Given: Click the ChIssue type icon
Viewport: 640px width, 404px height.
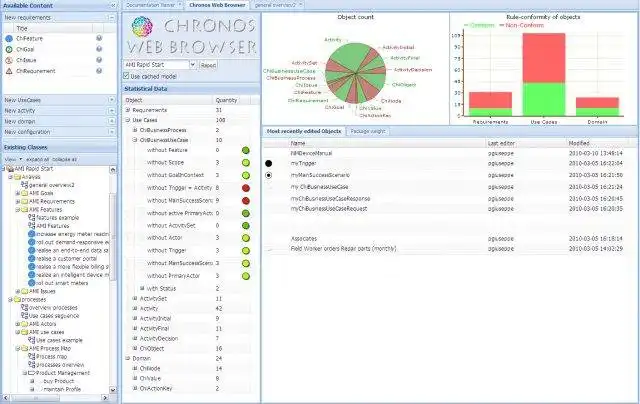Looking at the screenshot, I should (9, 60).
